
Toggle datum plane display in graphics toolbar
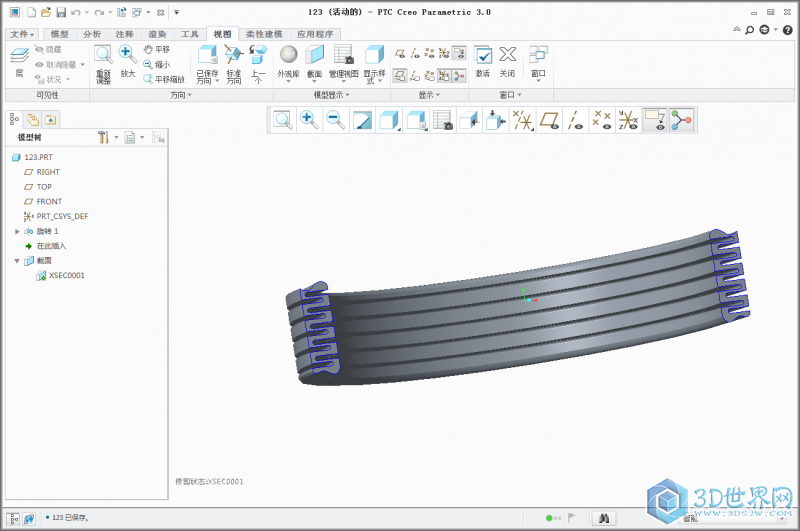549,120
